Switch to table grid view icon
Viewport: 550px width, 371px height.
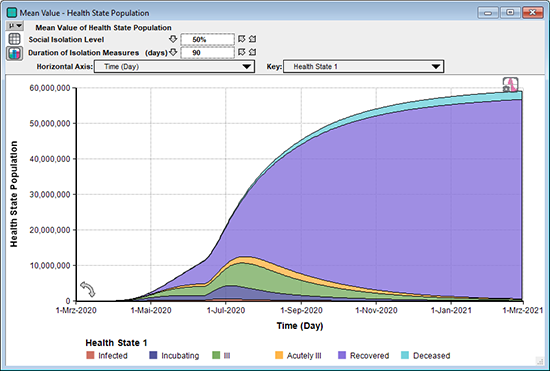tap(14, 39)
